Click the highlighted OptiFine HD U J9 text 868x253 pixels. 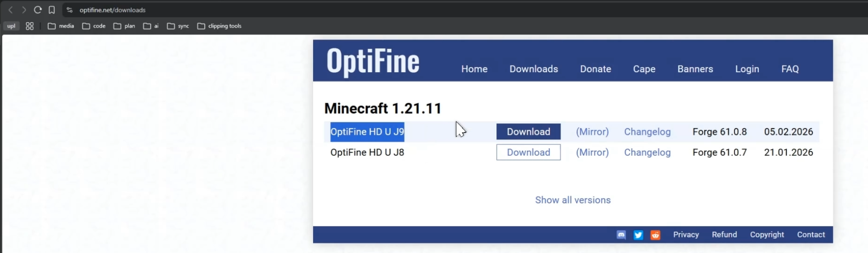pyautogui.click(x=367, y=132)
